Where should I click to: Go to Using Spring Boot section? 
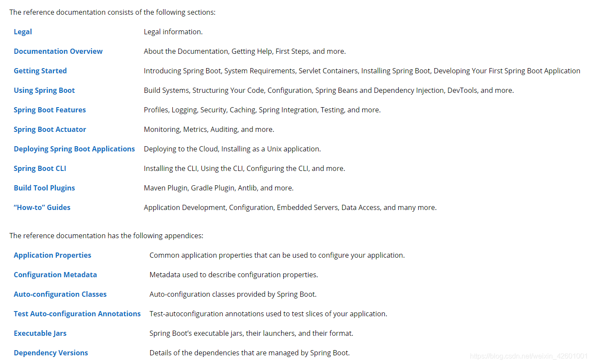pos(44,90)
